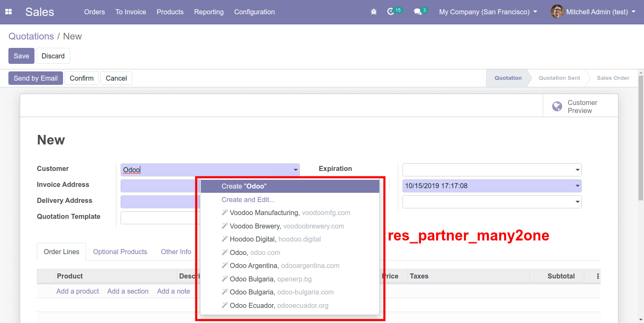This screenshot has height=323, width=644.
Task: Select the Quotation Sent status stage
Action: tap(559, 78)
